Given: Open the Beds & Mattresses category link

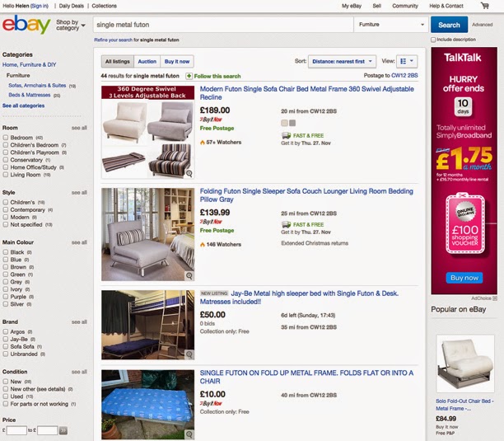Looking at the screenshot, I should coord(30,95).
